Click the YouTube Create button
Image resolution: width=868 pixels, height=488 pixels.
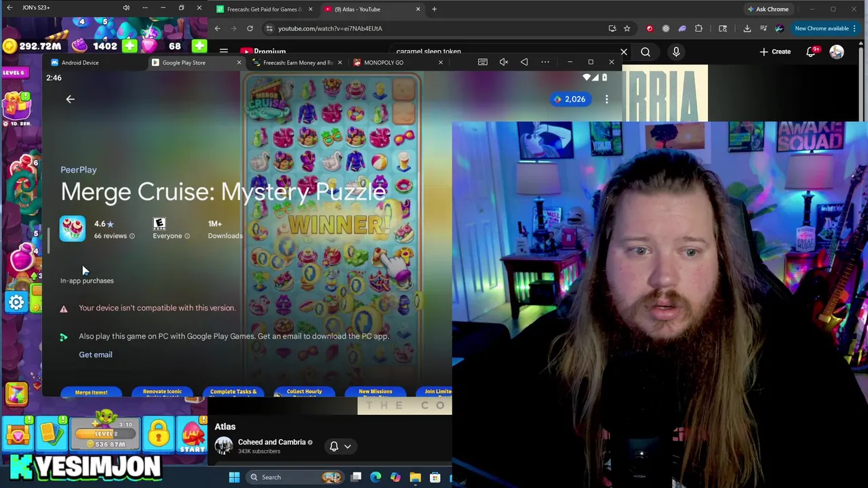[775, 52]
